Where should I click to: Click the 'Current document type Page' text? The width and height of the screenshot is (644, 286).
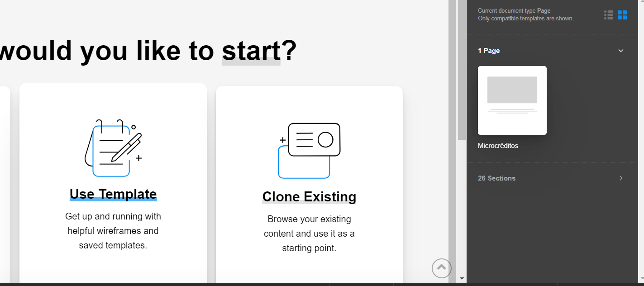[514, 11]
